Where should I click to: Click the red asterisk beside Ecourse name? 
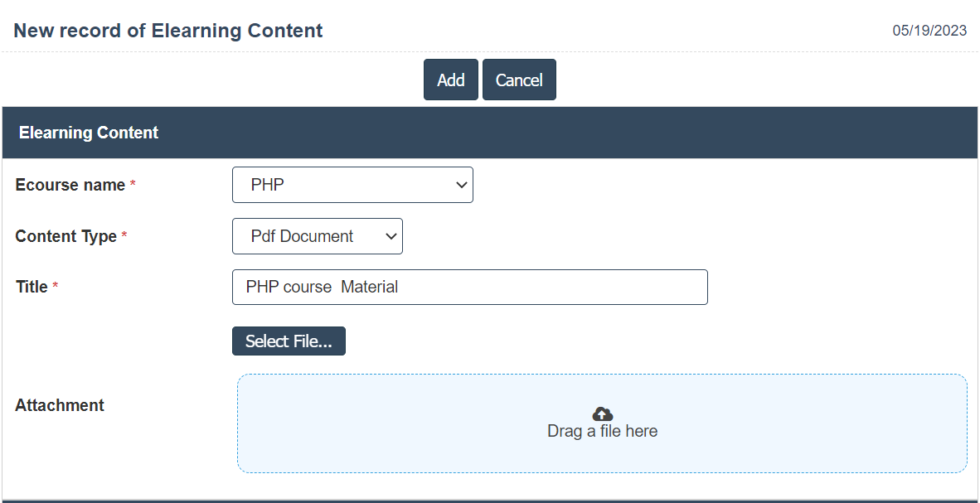click(133, 185)
